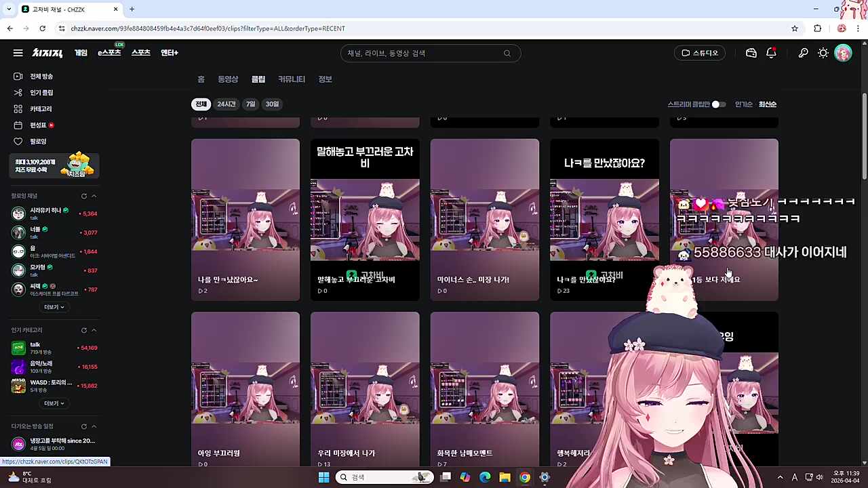
Task: Switch to the 동영상 channel tab
Action: tap(228, 79)
